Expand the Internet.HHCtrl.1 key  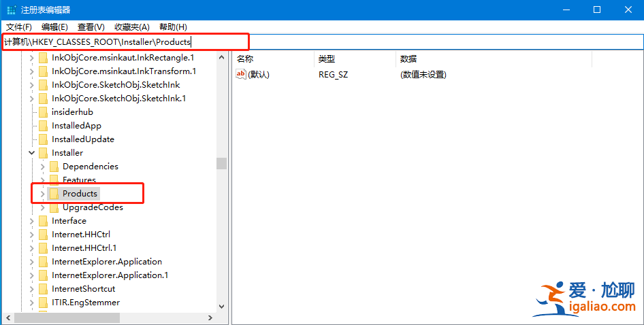click(x=32, y=248)
